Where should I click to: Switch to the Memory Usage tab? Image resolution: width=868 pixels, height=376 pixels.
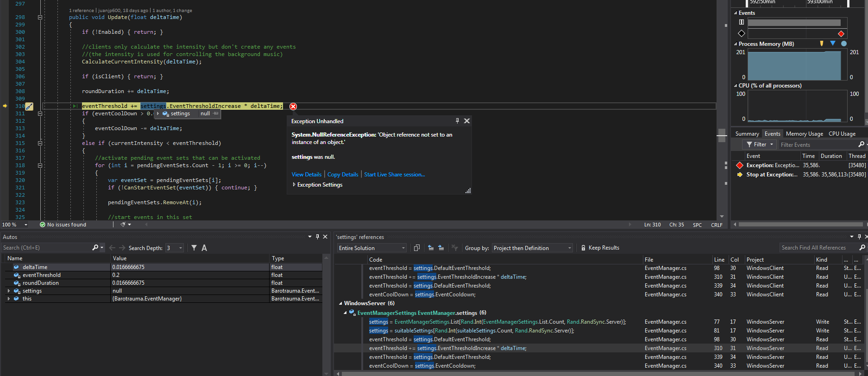coord(805,134)
